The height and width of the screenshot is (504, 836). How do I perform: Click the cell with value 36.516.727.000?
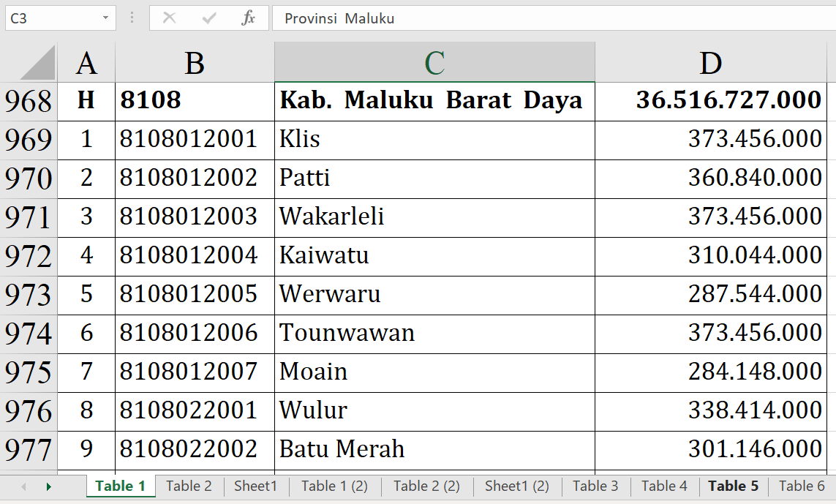[710, 101]
